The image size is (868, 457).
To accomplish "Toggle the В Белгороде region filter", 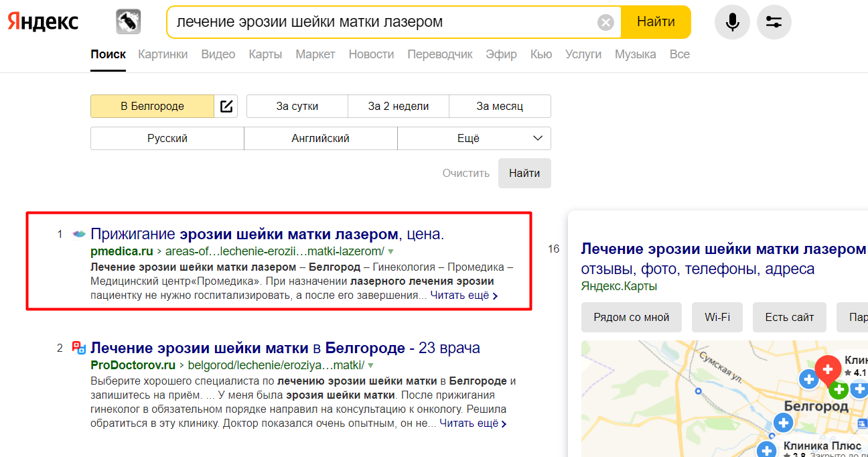I will [x=152, y=106].
